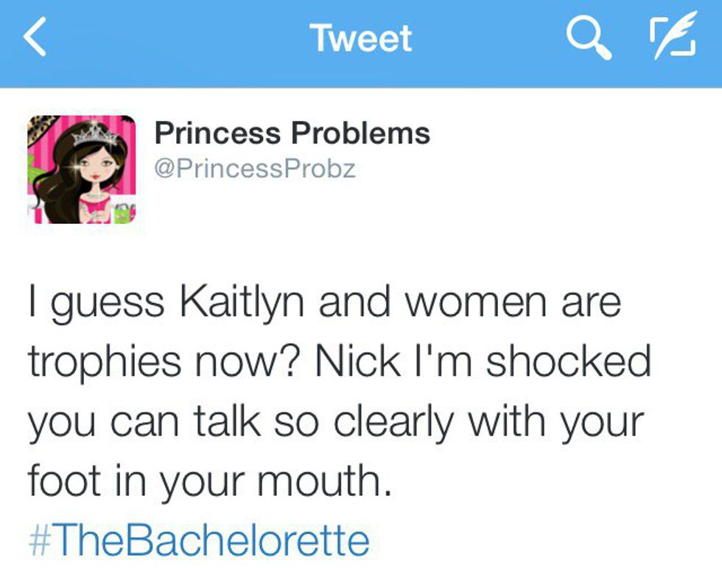Viewport: 722px width, 588px height.
Task: Open Princess Problems profile avatar
Action: click(82, 169)
